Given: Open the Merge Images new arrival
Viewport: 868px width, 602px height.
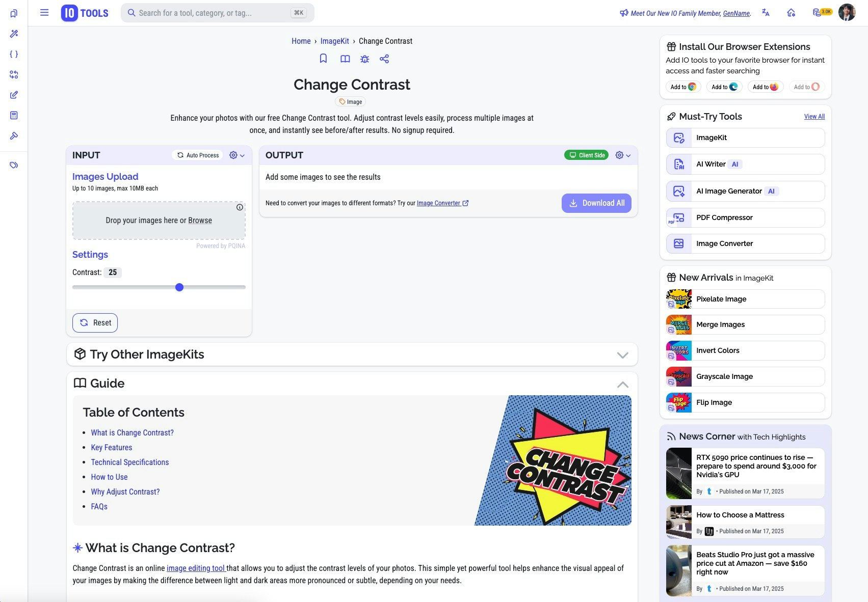Looking at the screenshot, I should pos(745,325).
